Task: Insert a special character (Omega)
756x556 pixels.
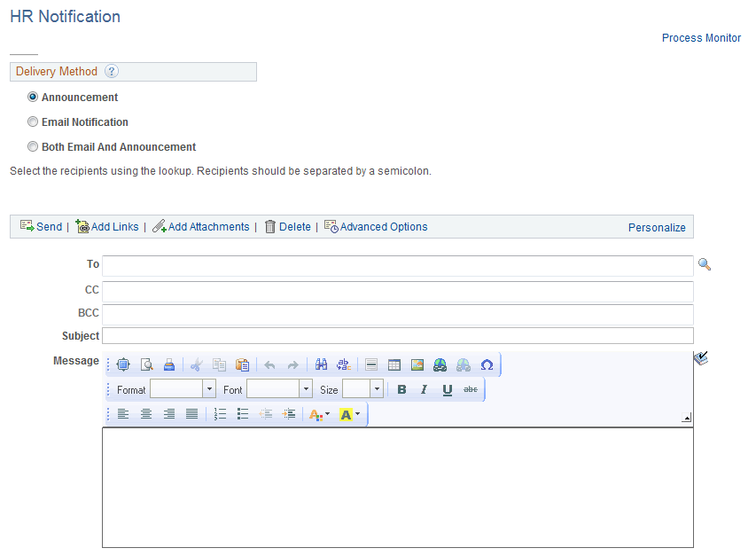Action: [x=487, y=365]
